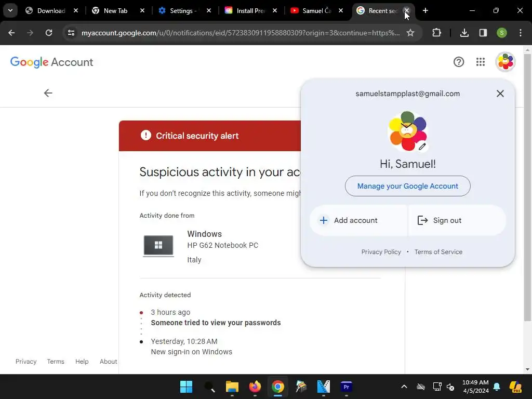The width and height of the screenshot is (532, 399).
Task: Open the tab search dropdown arrow
Action: click(10, 10)
